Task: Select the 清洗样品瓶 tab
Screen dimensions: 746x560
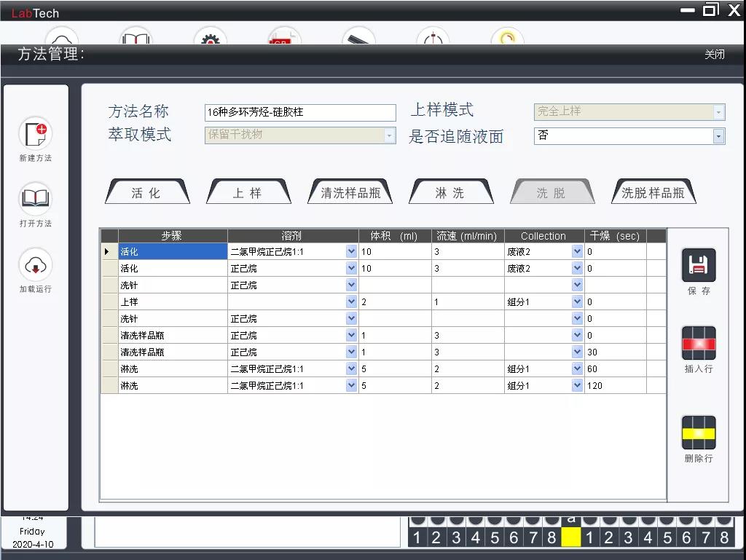Action: [350, 193]
